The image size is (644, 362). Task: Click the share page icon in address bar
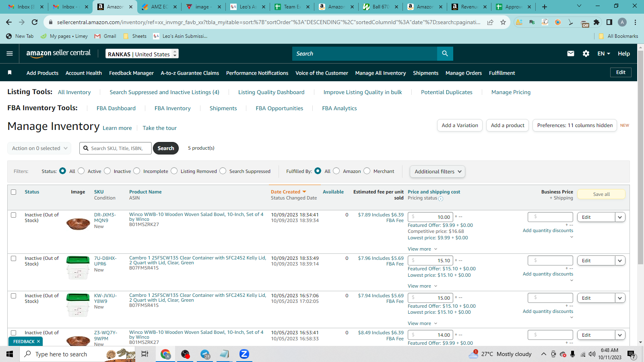(490, 22)
